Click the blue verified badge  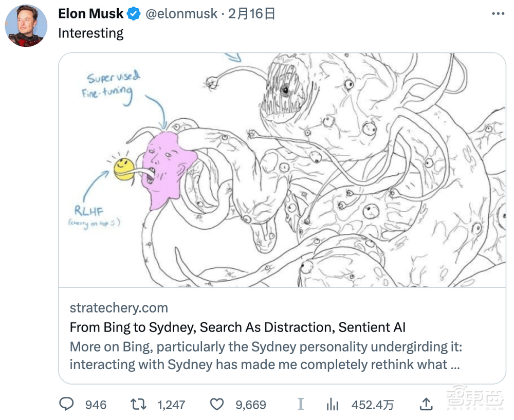pyautogui.click(x=134, y=14)
